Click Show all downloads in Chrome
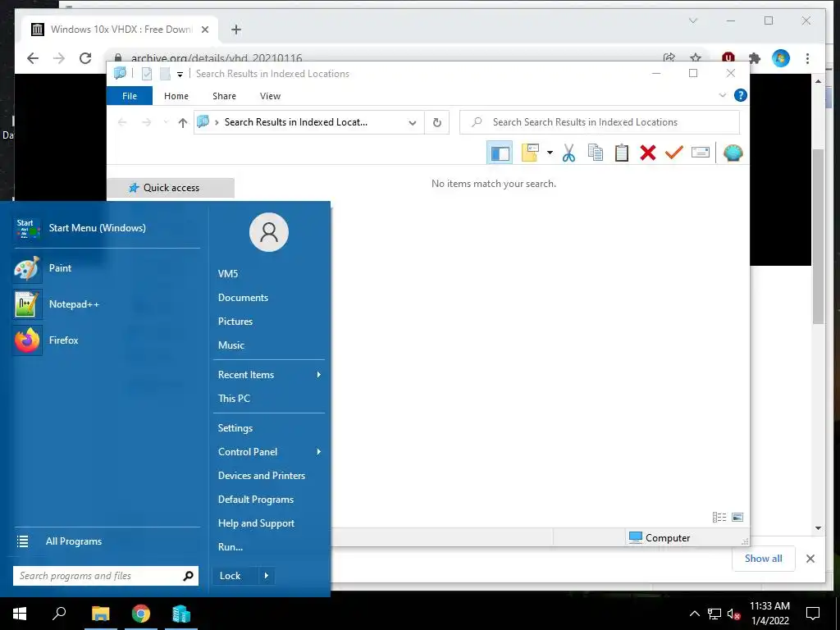 [x=764, y=558]
